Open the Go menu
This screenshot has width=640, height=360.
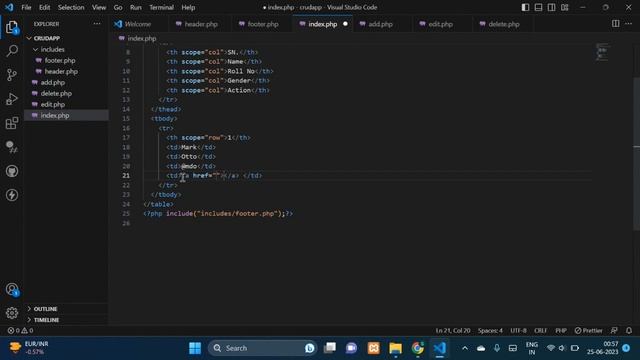click(x=118, y=7)
